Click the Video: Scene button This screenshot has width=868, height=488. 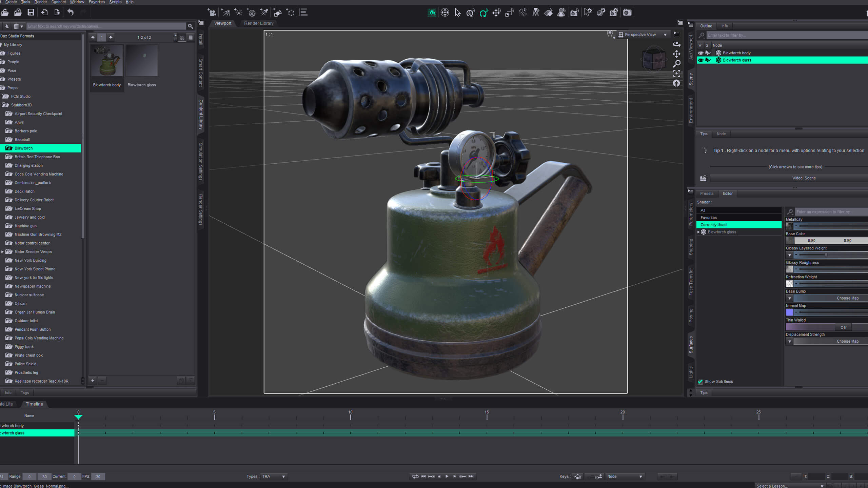(804, 178)
